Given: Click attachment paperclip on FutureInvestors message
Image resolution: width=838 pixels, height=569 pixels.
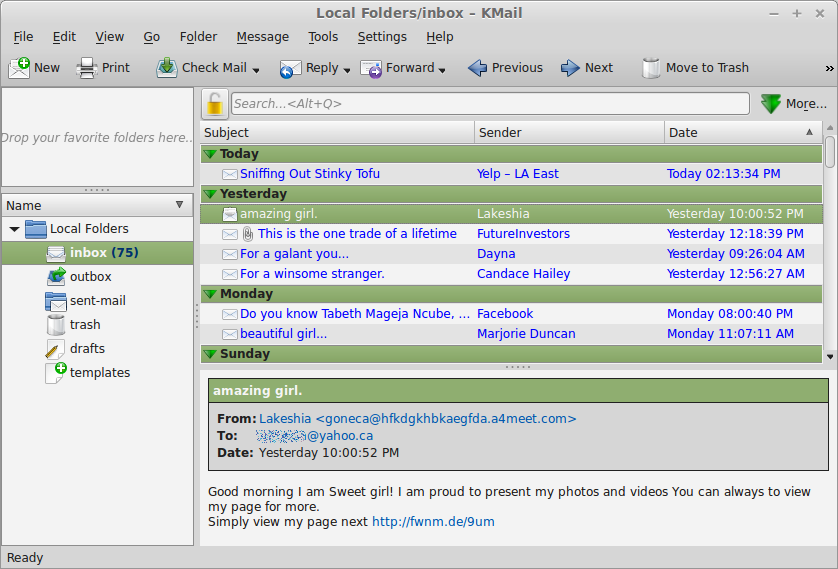Looking at the screenshot, I should pos(248,233).
